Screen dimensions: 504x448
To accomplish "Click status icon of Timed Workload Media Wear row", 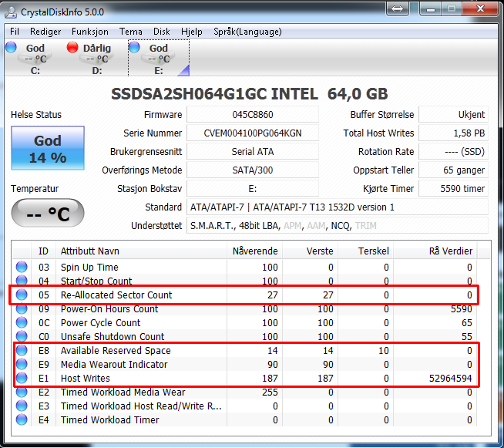I will click(x=22, y=392).
